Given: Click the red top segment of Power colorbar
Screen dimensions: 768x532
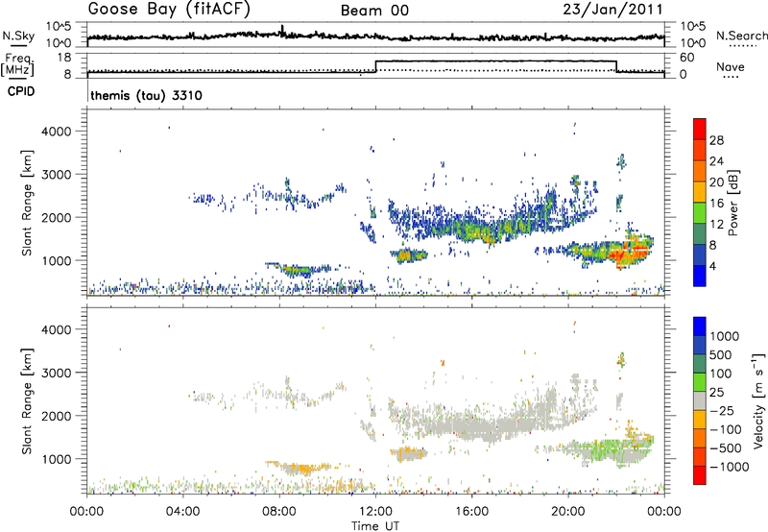Looking at the screenshot, I should coord(700,129).
